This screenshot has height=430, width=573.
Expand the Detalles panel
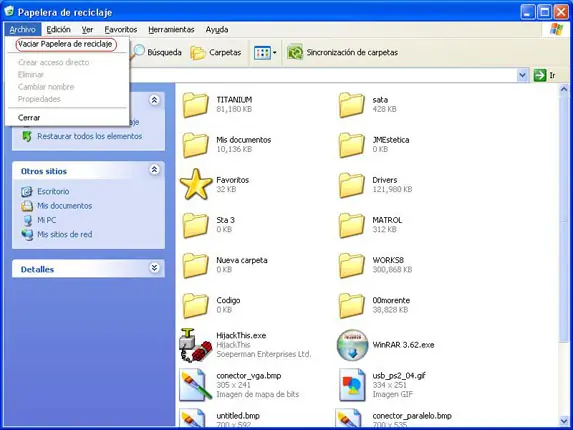(154, 268)
